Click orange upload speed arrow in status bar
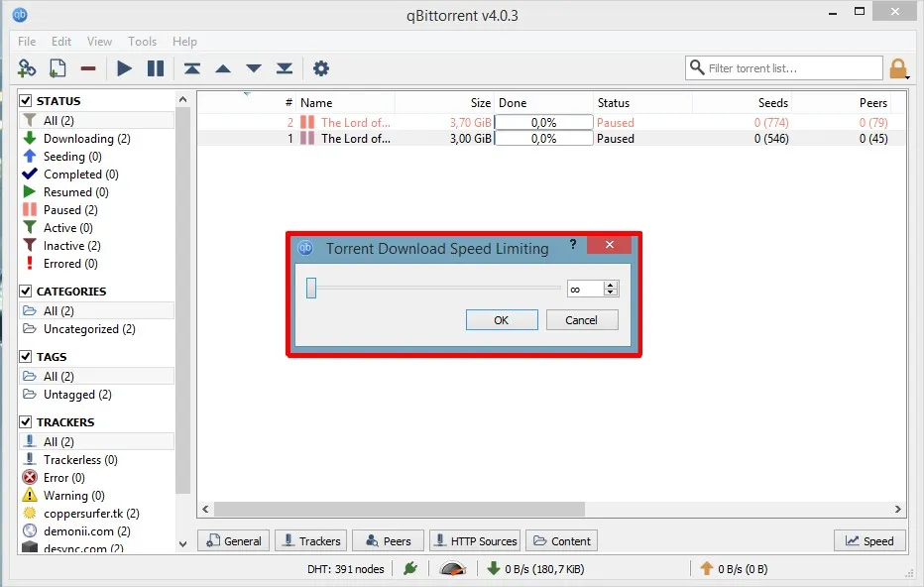Viewport: 924px width, 587px height. pyautogui.click(x=707, y=569)
